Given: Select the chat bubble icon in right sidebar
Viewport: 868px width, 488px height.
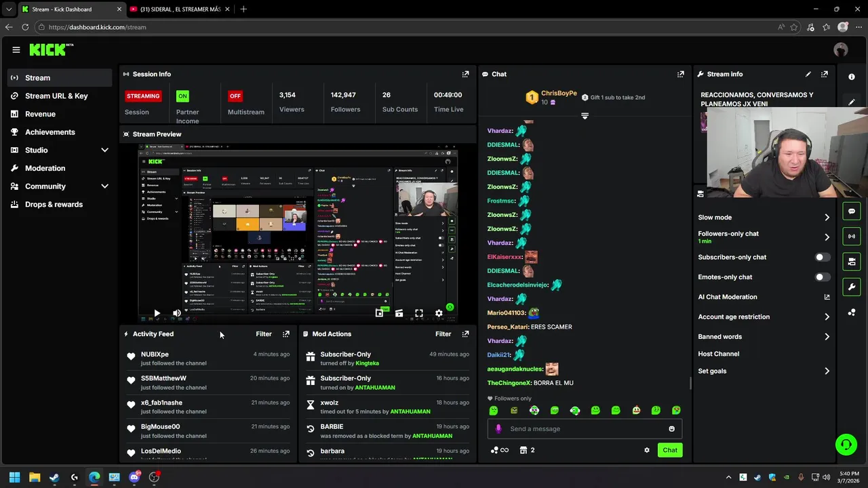Looking at the screenshot, I should click(x=852, y=211).
